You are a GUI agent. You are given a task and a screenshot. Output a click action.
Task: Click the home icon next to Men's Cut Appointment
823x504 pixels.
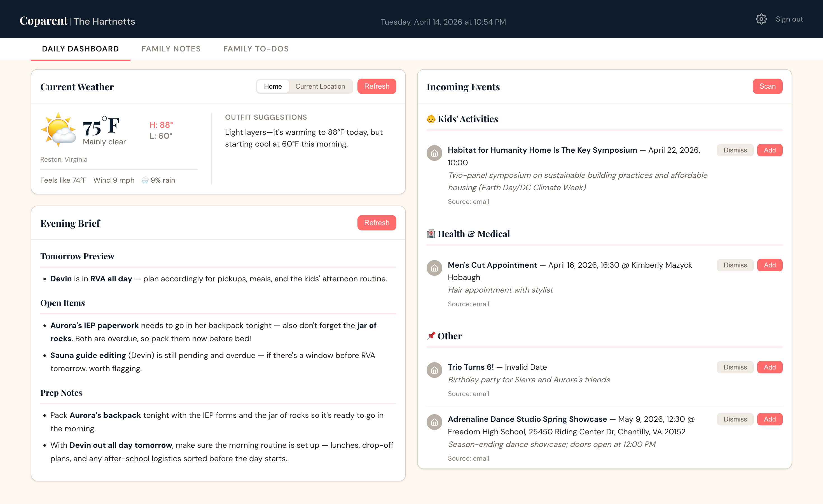(434, 268)
